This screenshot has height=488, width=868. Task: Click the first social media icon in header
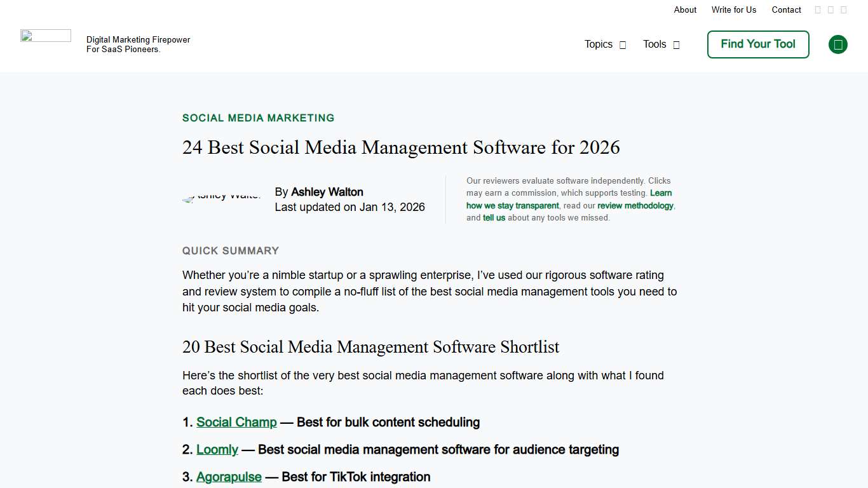(x=818, y=10)
